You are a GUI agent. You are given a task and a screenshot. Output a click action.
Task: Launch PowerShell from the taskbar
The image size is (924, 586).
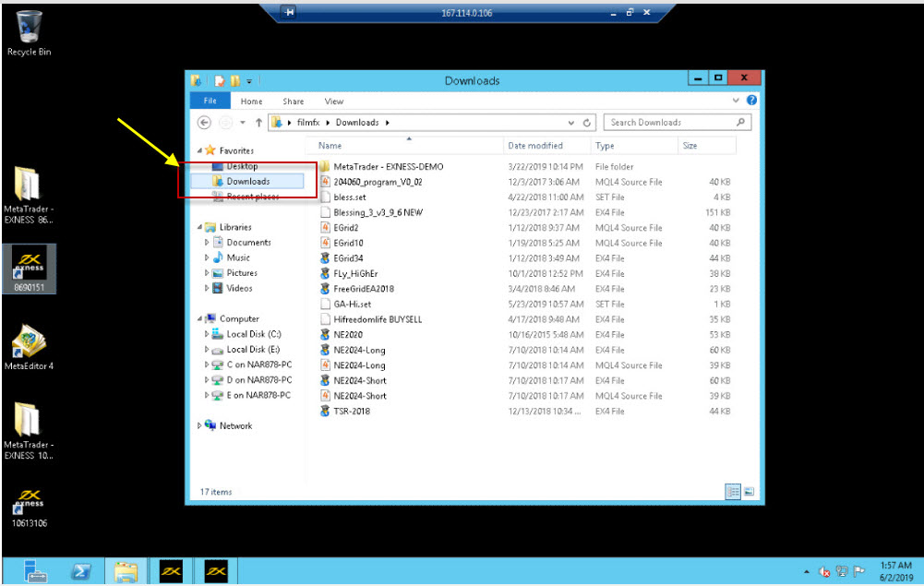click(81, 571)
